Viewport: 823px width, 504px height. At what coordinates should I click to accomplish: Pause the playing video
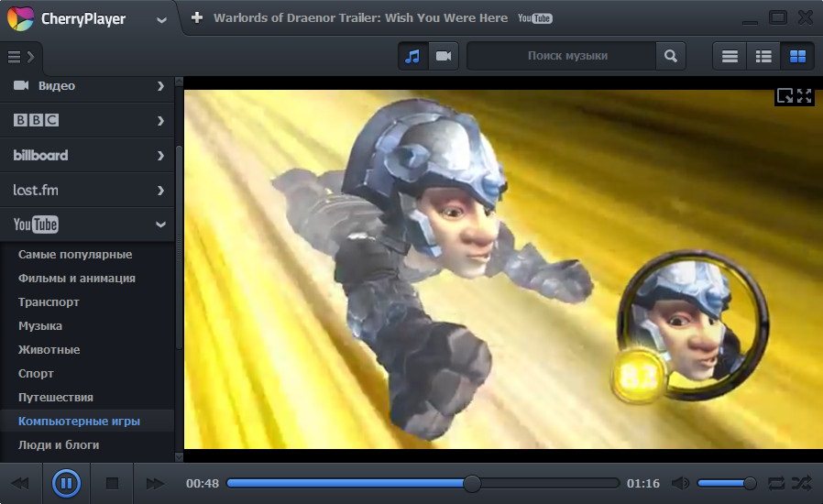(66, 483)
